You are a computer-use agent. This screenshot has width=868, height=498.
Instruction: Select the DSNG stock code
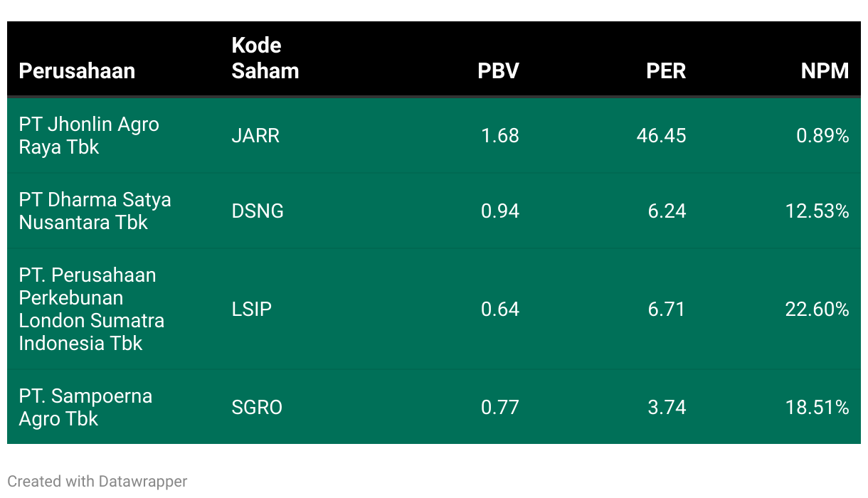tap(258, 211)
